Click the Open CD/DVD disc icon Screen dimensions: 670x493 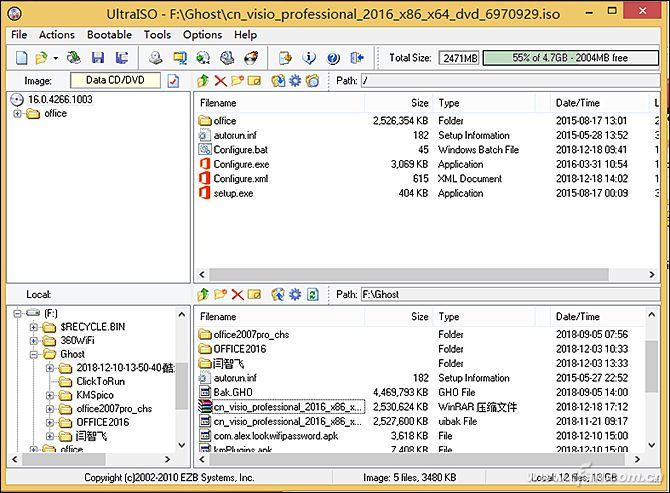tap(74, 58)
